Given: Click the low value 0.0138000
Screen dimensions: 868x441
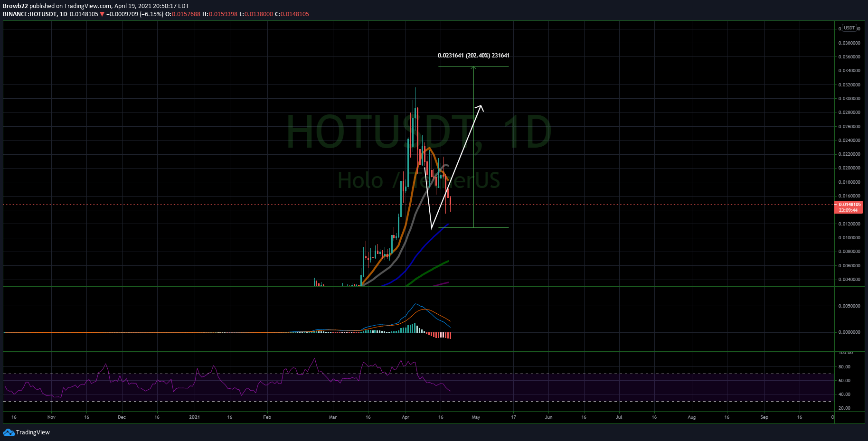Looking at the screenshot, I should (259, 14).
